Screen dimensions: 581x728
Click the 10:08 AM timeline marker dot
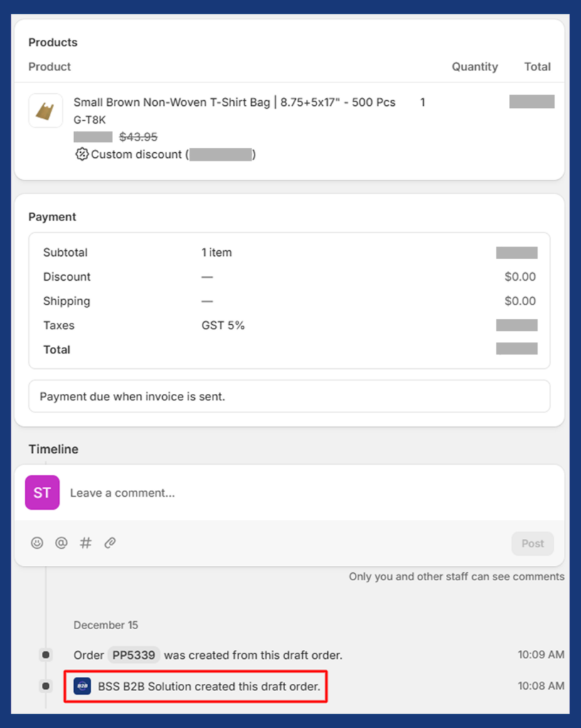click(x=46, y=686)
